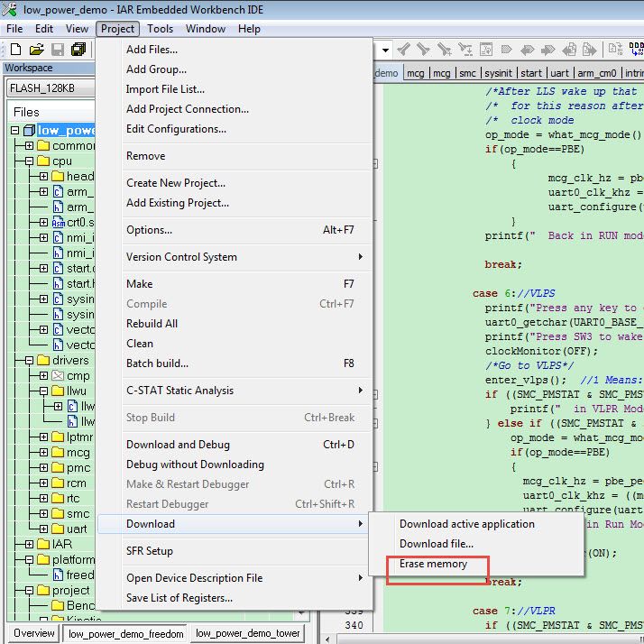
Task: Open the File menu
Action: 14,29
